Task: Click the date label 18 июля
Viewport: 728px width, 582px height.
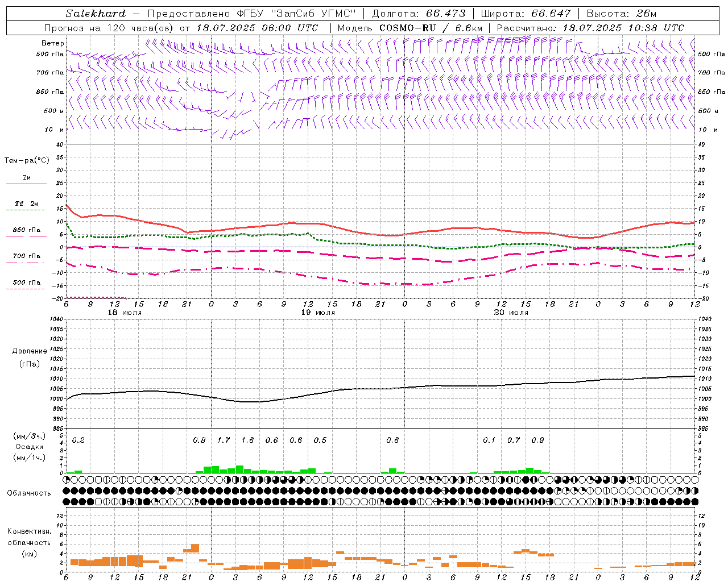Action: coord(125,313)
